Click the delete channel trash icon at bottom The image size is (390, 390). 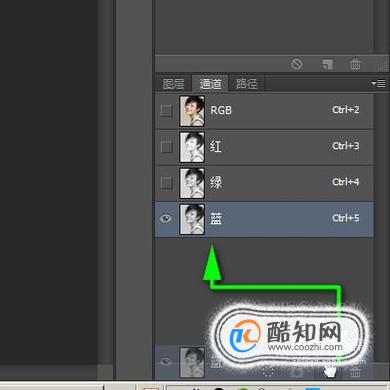point(355,371)
